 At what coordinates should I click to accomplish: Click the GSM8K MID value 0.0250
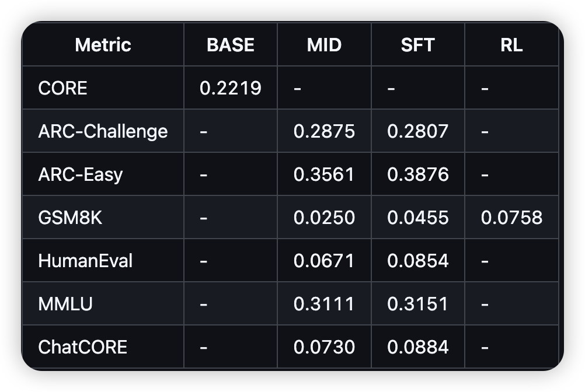coord(324,218)
